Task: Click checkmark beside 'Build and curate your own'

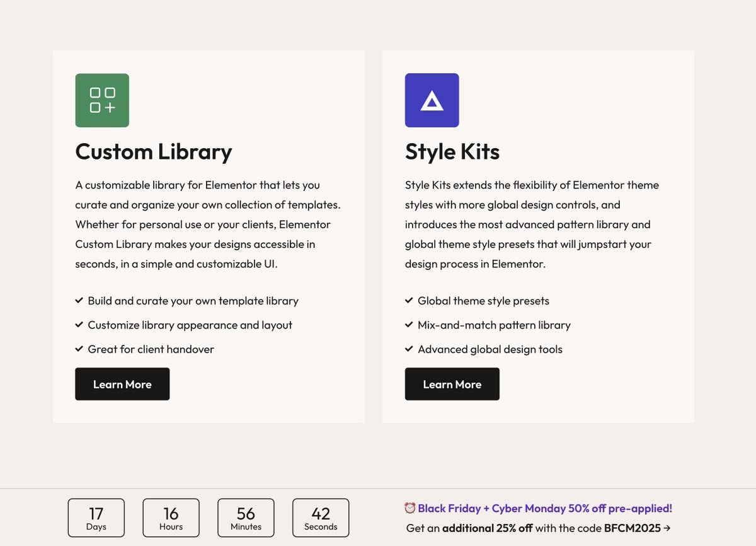Action: pos(79,301)
